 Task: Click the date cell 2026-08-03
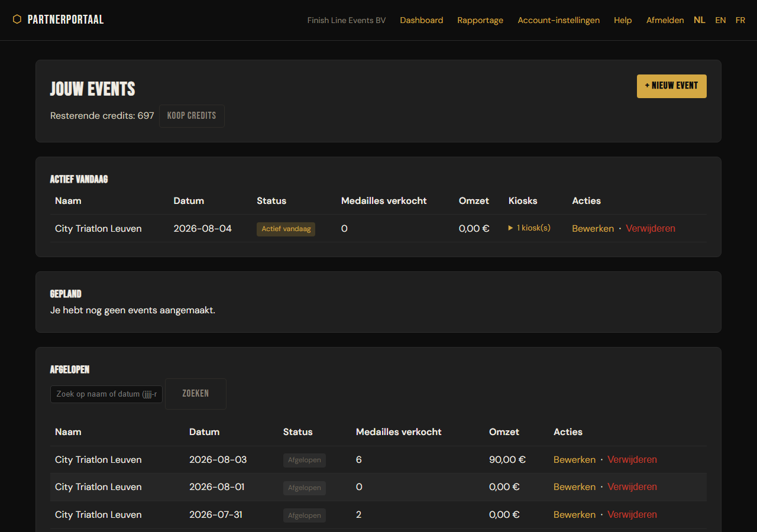coord(218,460)
